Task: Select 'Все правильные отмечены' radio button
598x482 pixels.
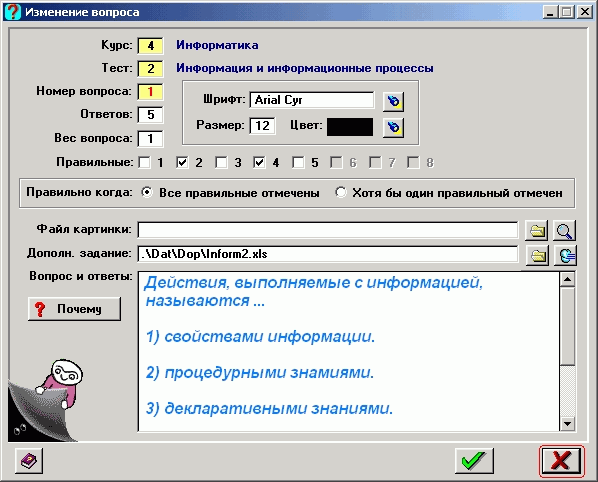Action: tap(146, 192)
